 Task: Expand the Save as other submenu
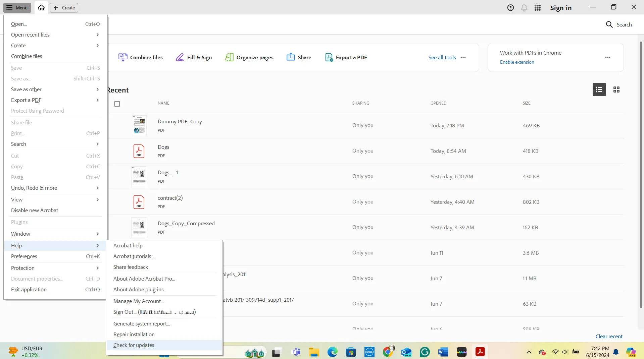pyautogui.click(x=55, y=89)
